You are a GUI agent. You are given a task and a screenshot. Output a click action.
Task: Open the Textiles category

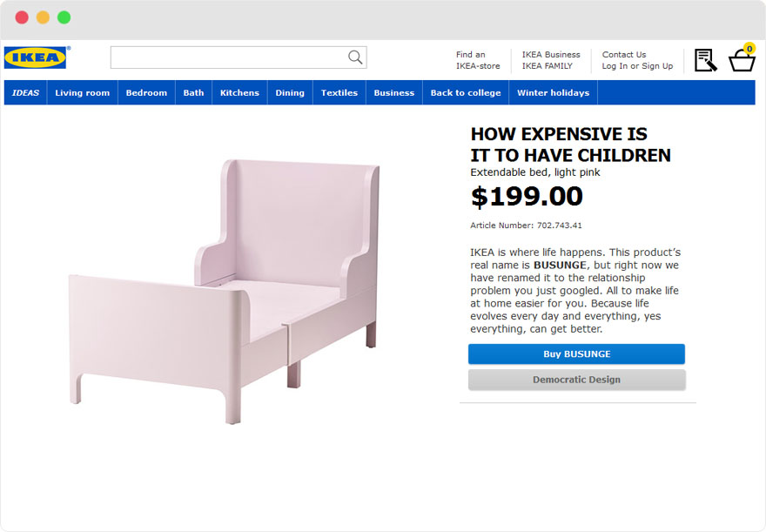[339, 92]
